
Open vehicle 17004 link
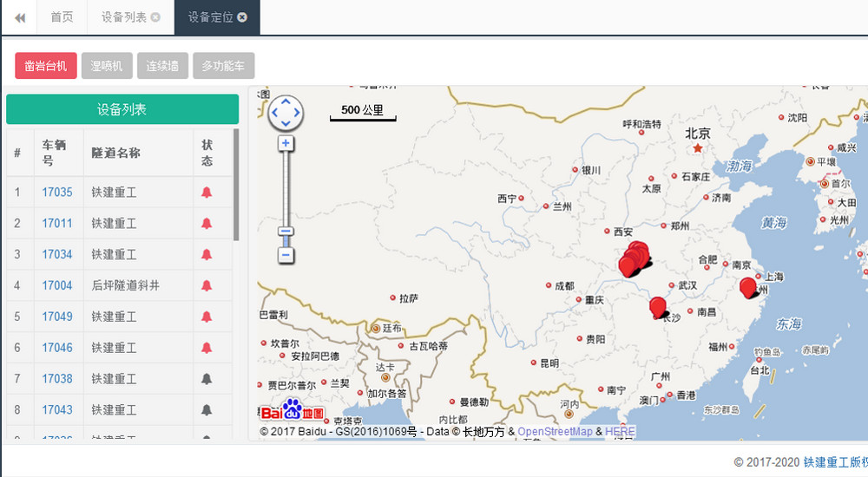point(57,285)
